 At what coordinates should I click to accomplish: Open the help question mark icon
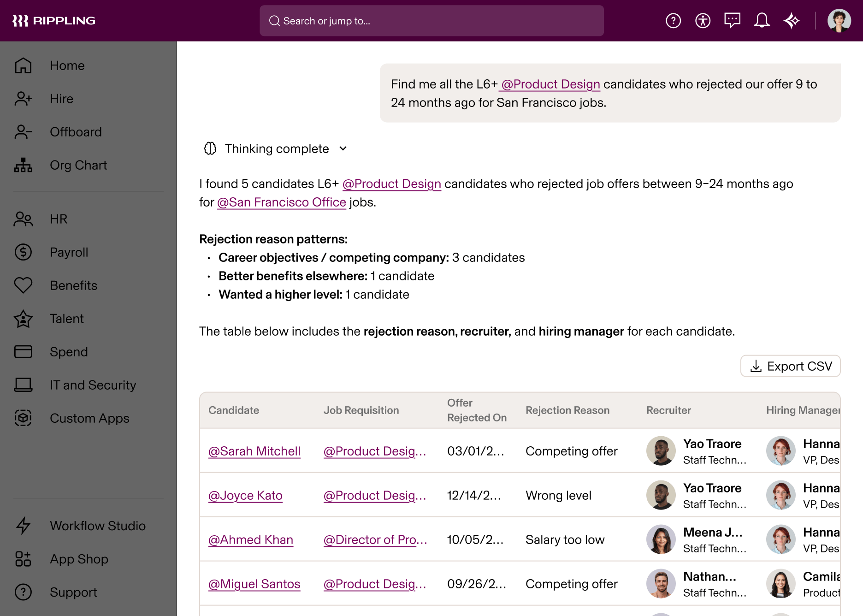673,21
